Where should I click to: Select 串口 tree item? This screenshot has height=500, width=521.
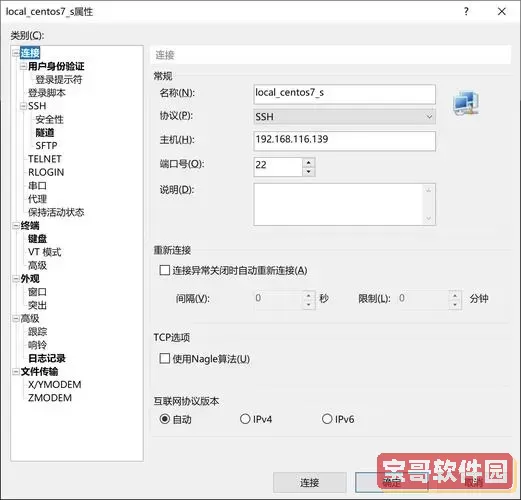pyautogui.click(x=37, y=186)
